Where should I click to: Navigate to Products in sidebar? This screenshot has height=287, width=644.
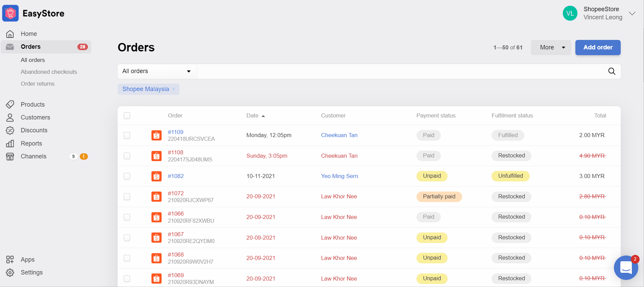pos(32,105)
